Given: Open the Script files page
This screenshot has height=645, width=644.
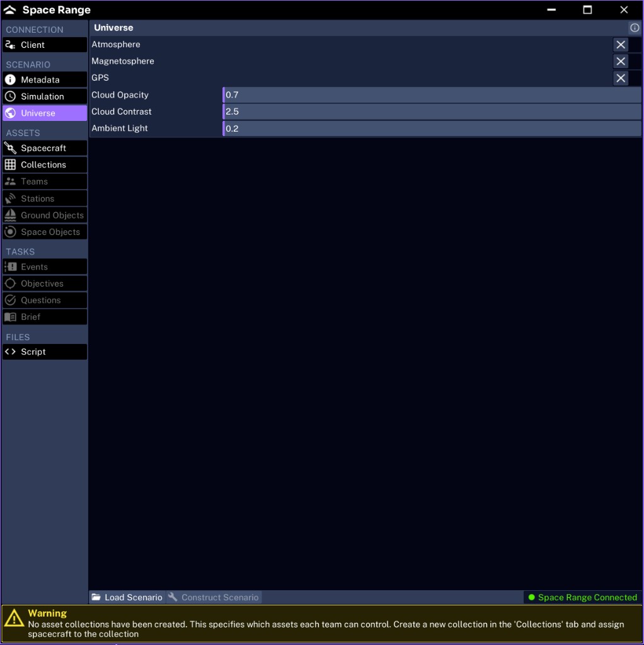Looking at the screenshot, I should 45,351.
